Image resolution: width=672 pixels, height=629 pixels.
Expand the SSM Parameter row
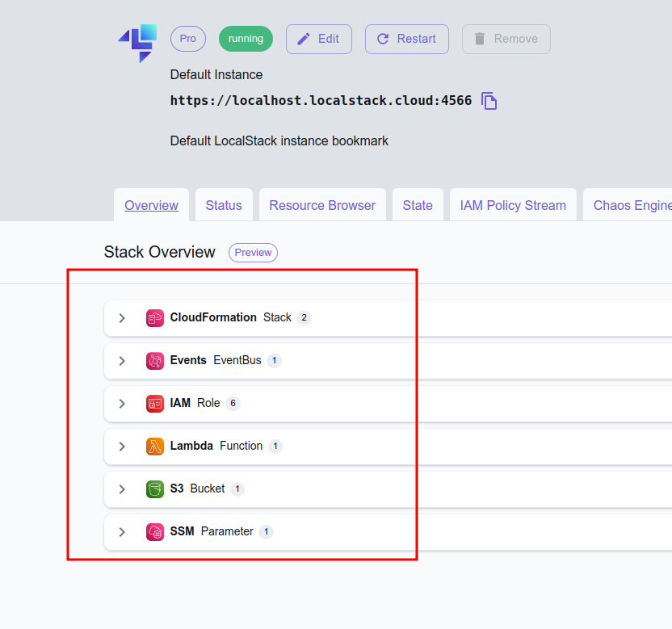click(x=122, y=532)
